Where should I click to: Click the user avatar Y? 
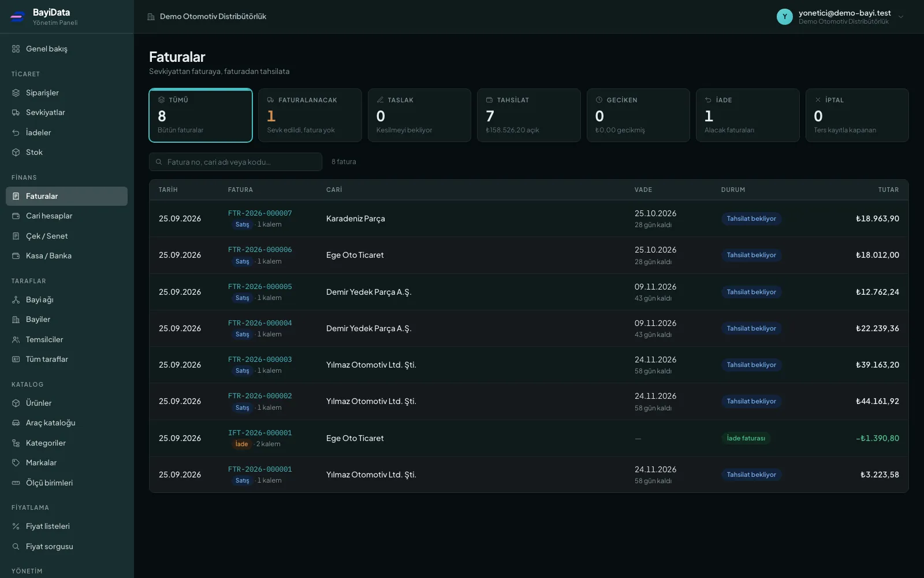coord(784,17)
